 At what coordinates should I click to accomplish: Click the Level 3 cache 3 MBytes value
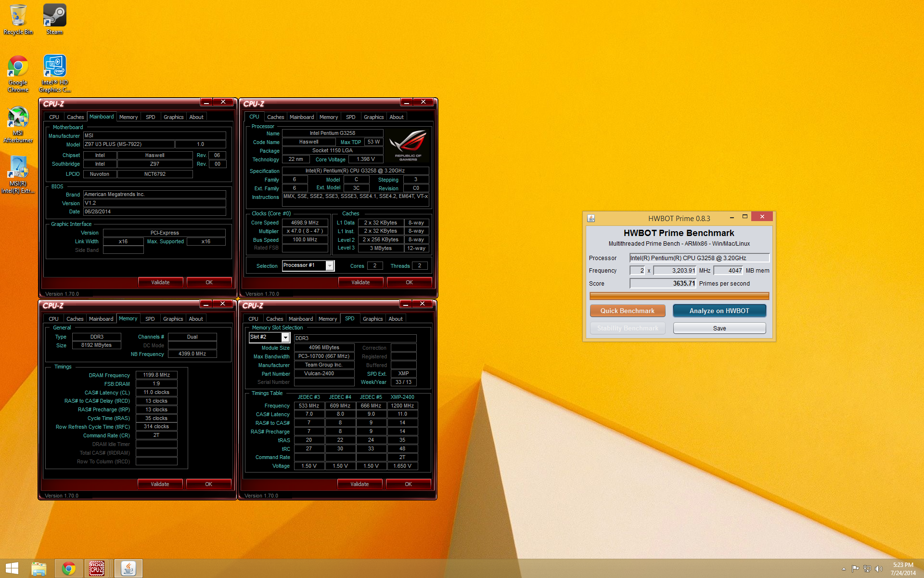click(x=381, y=248)
